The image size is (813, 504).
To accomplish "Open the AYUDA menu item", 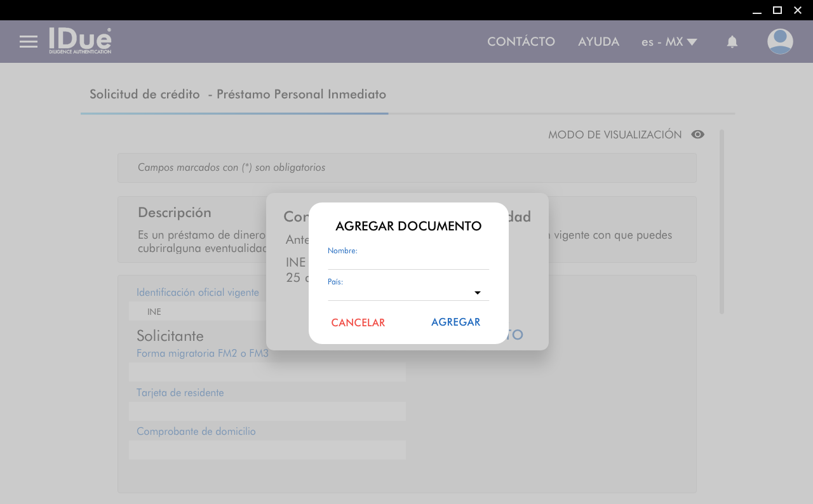I will click(x=598, y=42).
